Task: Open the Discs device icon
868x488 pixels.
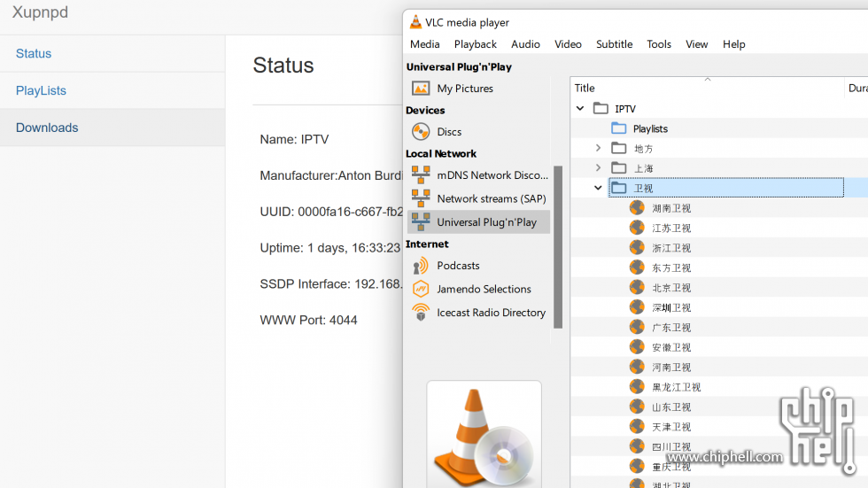Action: [x=421, y=132]
